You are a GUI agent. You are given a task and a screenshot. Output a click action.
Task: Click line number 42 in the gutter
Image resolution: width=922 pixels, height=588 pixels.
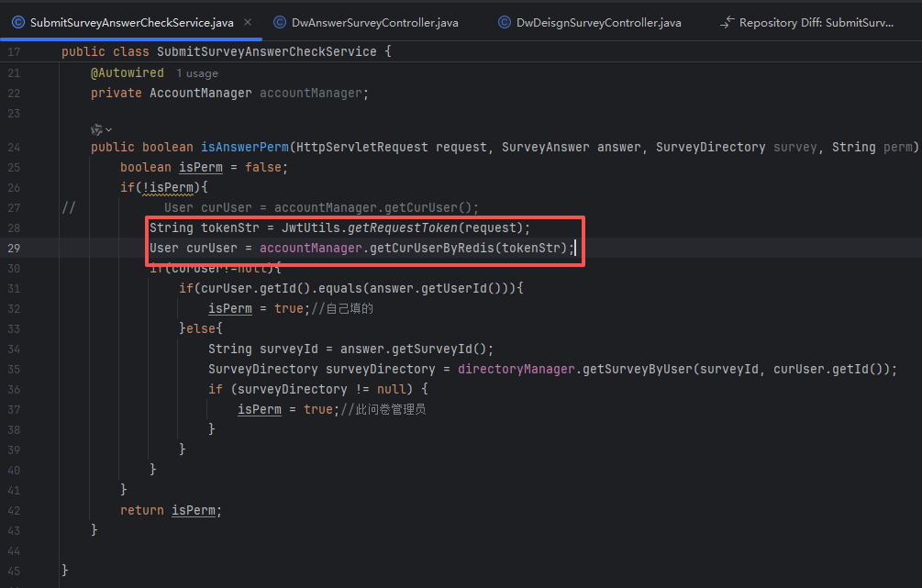[14, 510]
